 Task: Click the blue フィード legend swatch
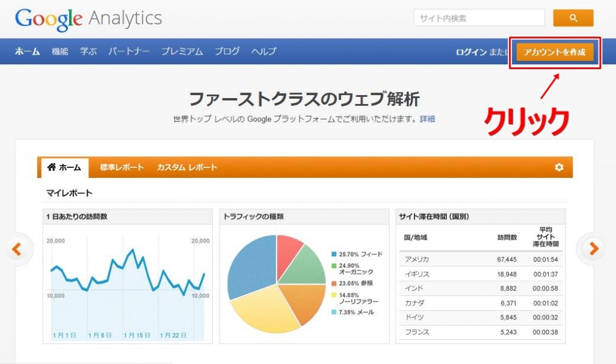[x=334, y=254]
